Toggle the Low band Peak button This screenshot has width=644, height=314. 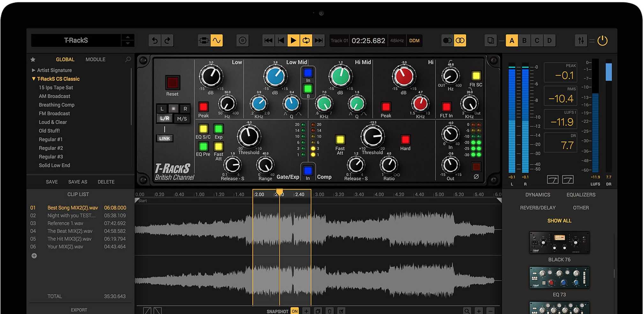(203, 107)
